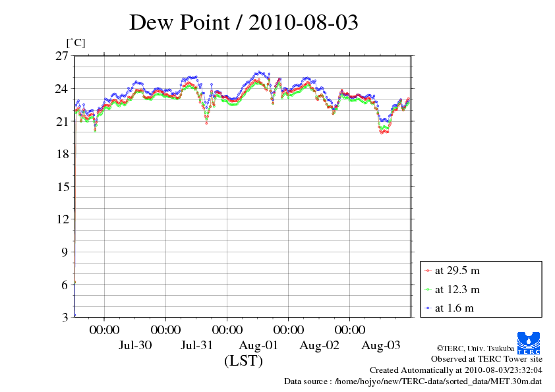
Task: Click the y-axis value '27'
Action: 61,56
